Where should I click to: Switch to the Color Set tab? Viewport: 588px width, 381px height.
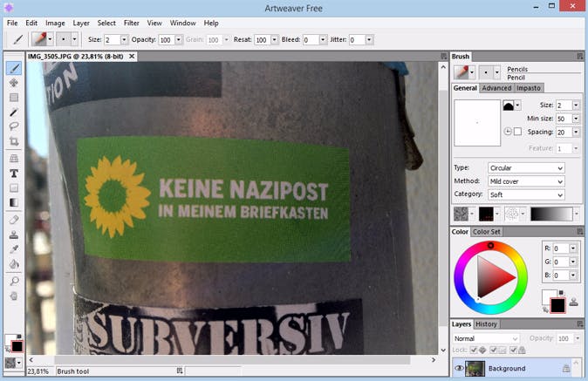pos(487,232)
